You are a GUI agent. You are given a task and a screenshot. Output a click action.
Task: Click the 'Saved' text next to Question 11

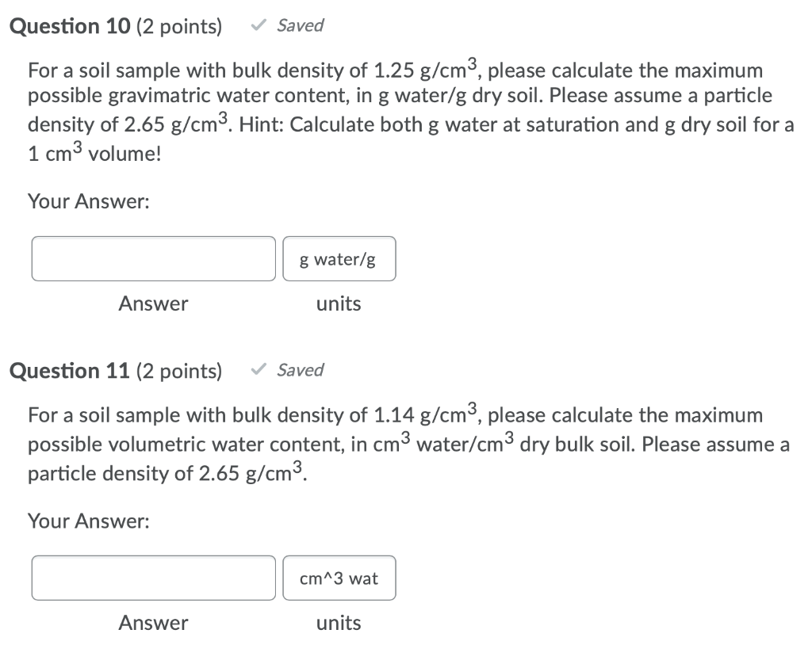[301, 370]
